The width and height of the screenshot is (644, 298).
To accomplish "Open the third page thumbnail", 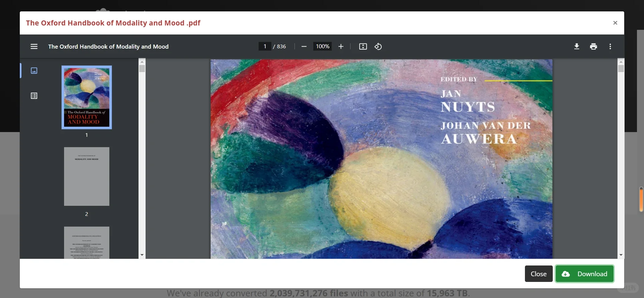I will point(87,243).
